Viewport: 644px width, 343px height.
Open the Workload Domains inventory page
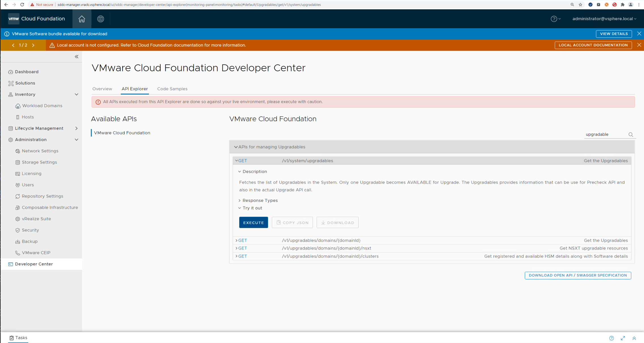pos(42,106)
